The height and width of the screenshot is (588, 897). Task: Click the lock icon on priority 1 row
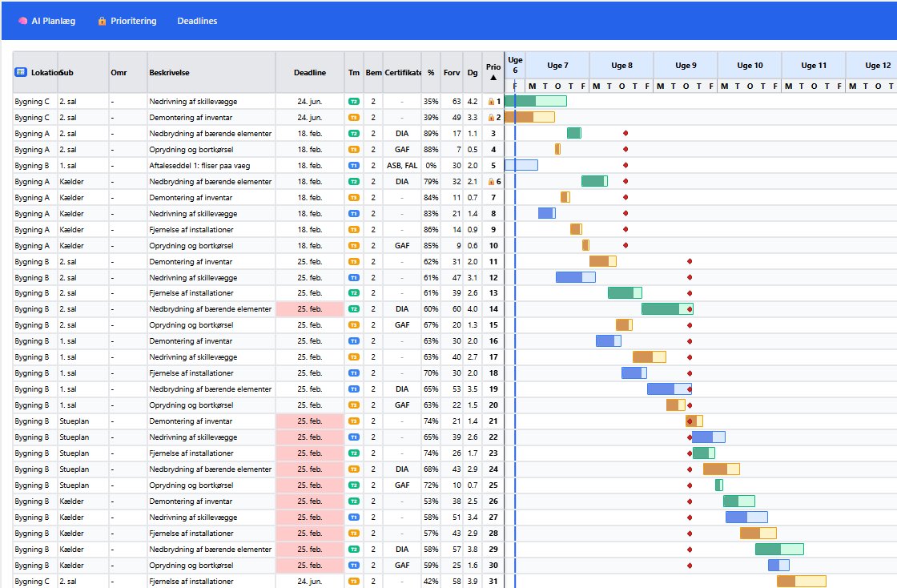(491, 102)
